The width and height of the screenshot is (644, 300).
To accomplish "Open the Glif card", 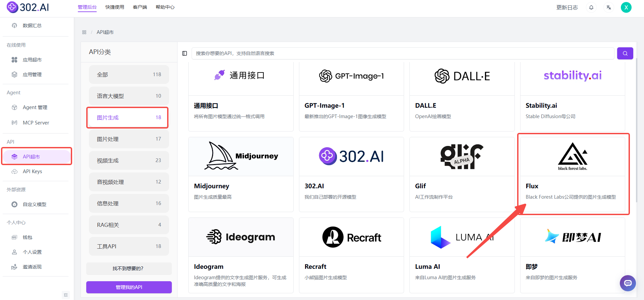I will pos(462,174).
